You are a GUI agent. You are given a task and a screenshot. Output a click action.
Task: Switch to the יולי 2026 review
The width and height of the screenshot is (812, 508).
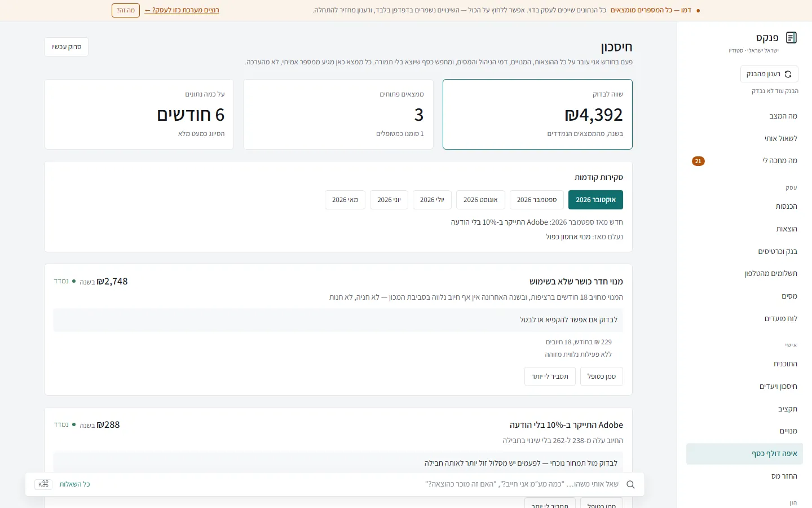point(432,200)
